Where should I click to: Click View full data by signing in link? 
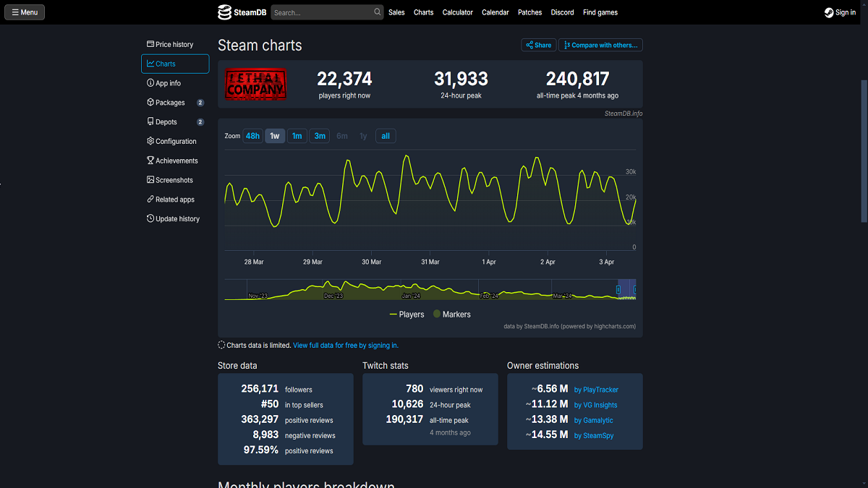[345, 346]
